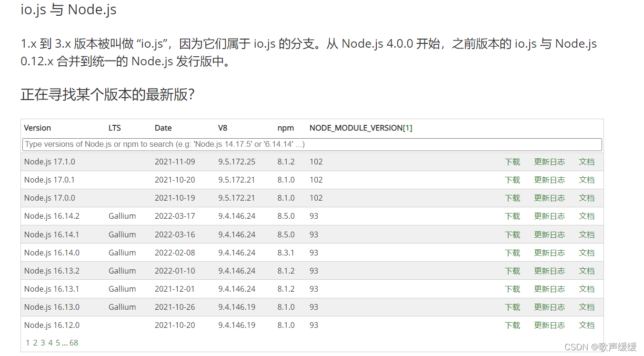Select the Node.js 16.14.2 version cell
Viewport: 644px width, 356px height.
coord(52,216)
